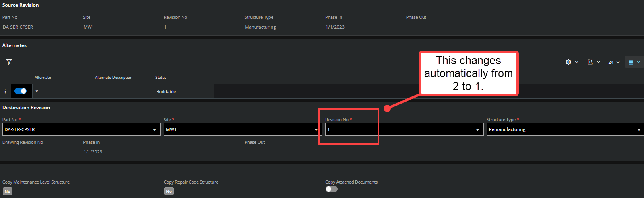Sort by the Status column header
644x198 pixels.
(161, 78)
